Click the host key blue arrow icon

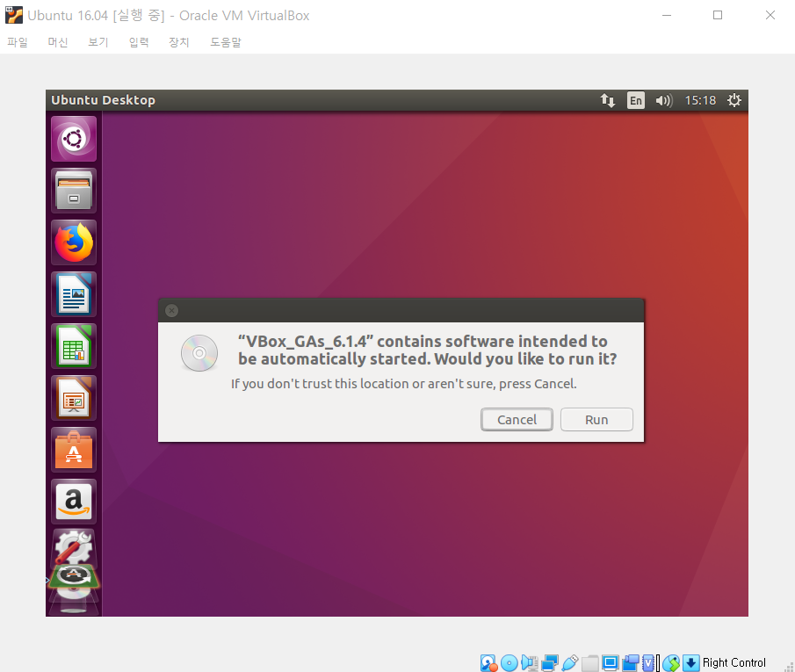point(690,663)
